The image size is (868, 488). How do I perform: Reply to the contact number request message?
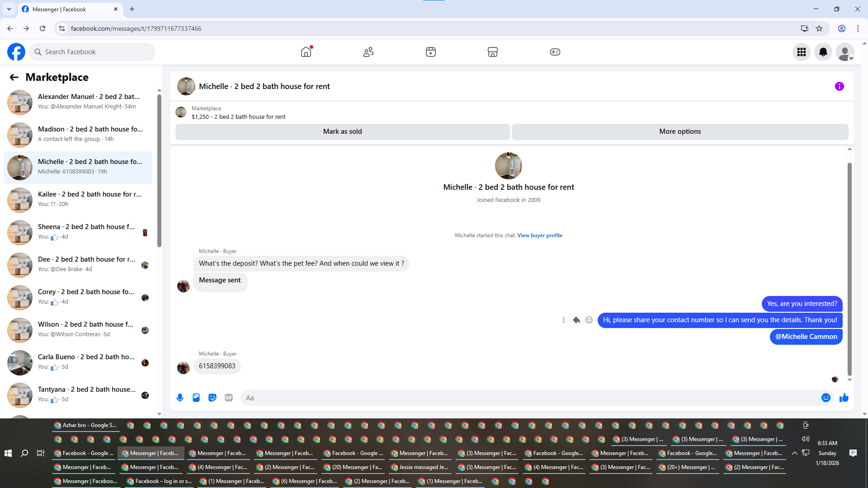point(576,320)
